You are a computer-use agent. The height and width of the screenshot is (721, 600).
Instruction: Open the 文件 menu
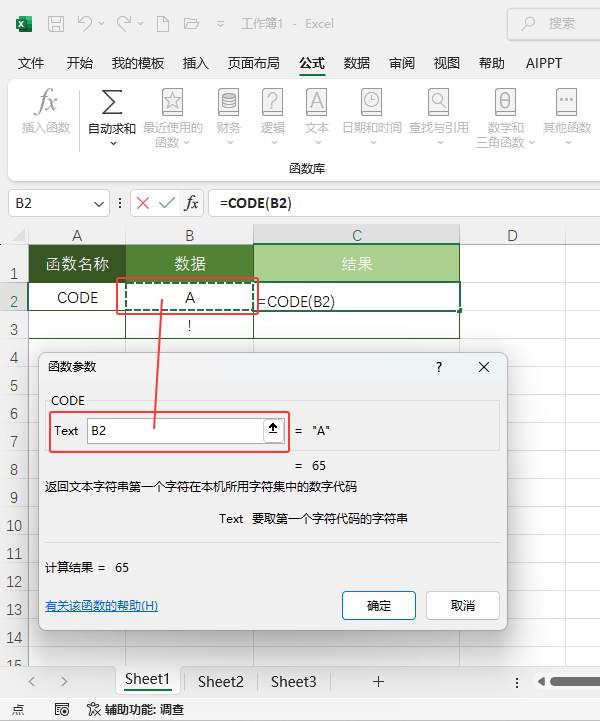pos(31,63)
